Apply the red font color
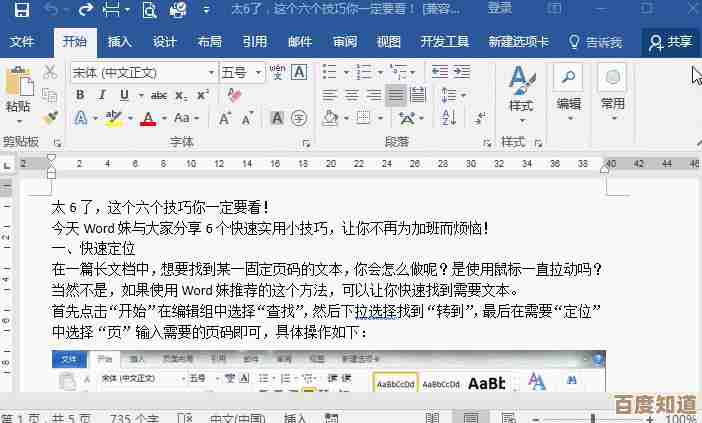This screenshot has height=423, width=702. pyautogui.click(x=148, y=119)
